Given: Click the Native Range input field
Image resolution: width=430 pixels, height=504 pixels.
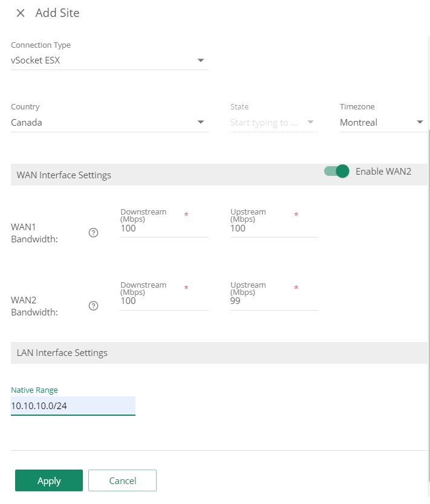Looking at the screenshot, I should pyautogui.click(x=73, y=406).
